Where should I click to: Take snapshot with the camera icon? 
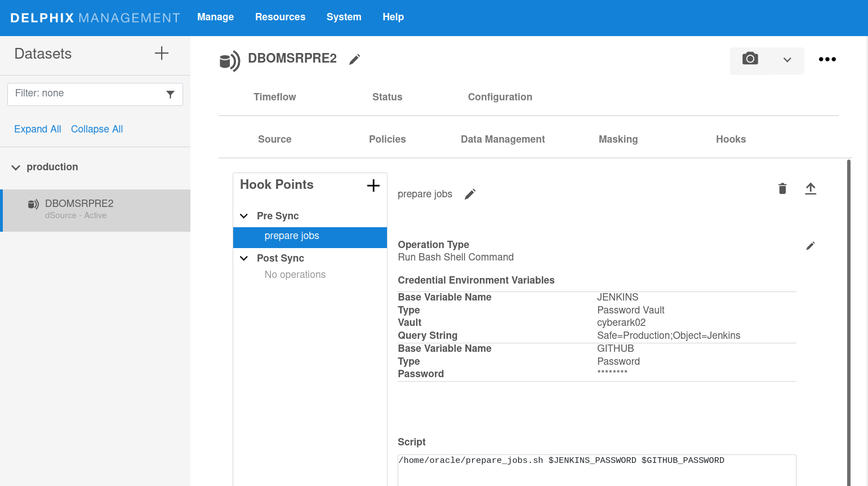click(x=750, y=59)
